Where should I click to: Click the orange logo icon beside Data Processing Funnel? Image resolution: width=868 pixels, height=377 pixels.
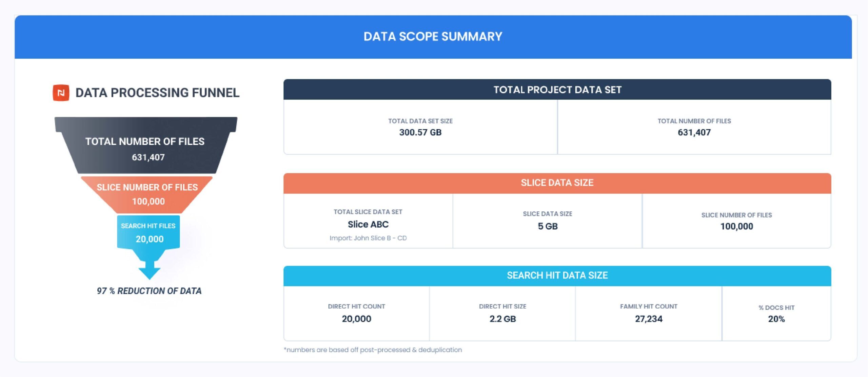[61, 93]
